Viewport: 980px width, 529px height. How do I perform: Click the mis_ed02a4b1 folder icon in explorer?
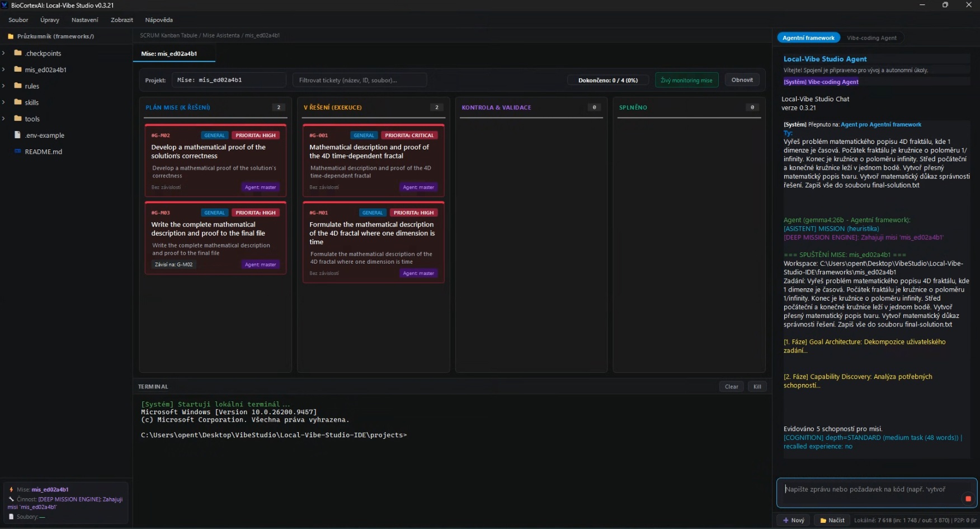18,69
